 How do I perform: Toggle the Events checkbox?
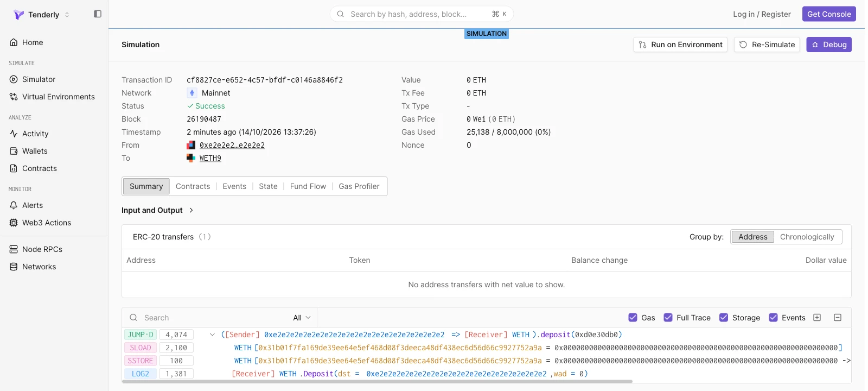tap(773, 318)
